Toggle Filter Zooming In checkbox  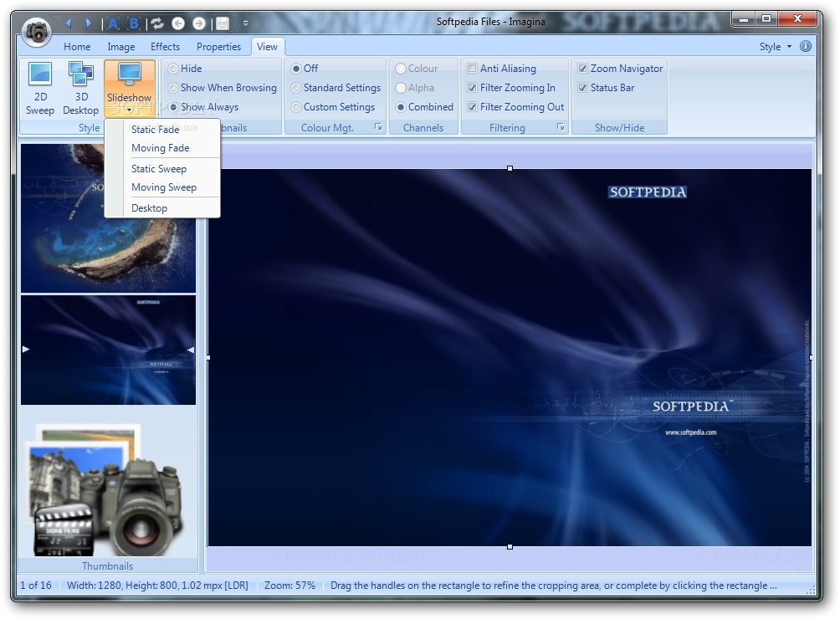(511, 88)
